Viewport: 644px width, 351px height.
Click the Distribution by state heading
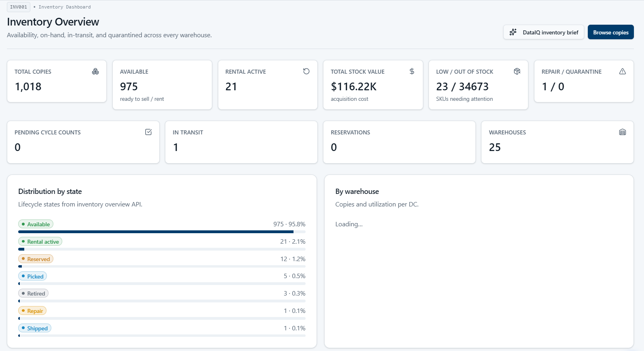[50, 191]
